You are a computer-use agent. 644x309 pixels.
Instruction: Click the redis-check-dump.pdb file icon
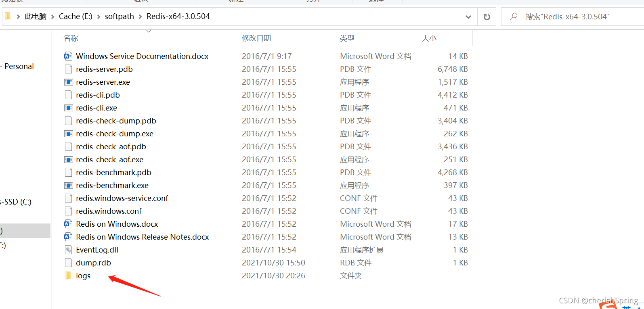point(69,121)
